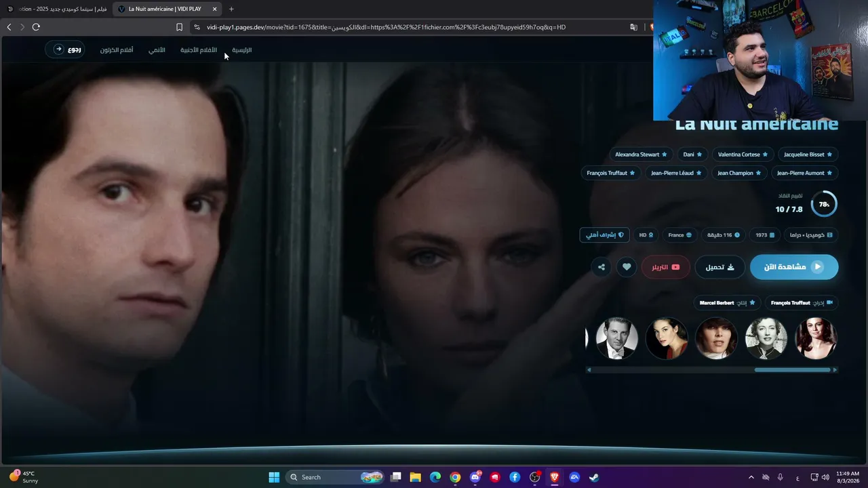
Task: Click the taskbar Search box
Action: coord(336,477)
